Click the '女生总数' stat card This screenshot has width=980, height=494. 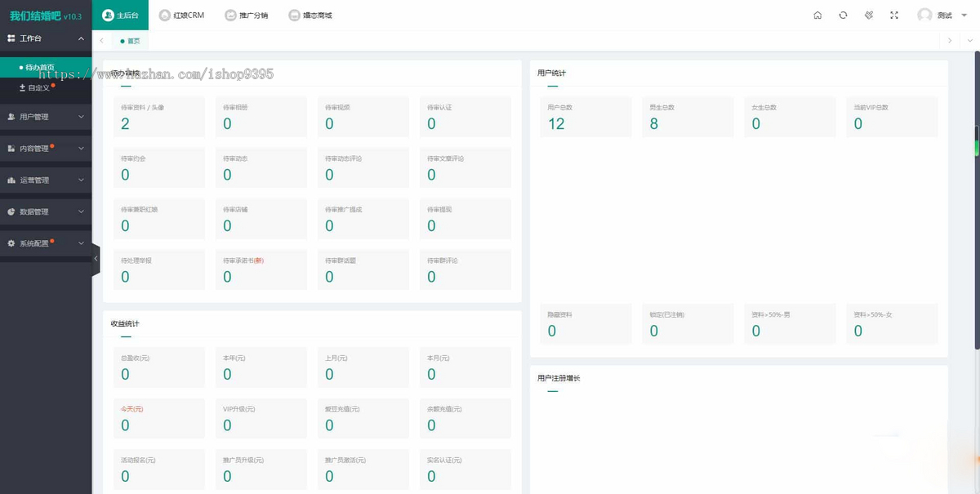tap(790, 117)
